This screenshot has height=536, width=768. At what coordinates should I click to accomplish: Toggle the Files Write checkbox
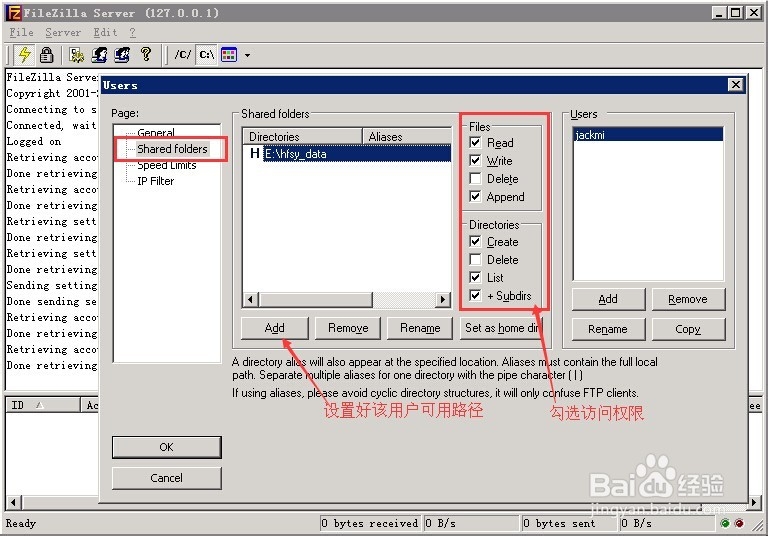[x=475, y=160]
